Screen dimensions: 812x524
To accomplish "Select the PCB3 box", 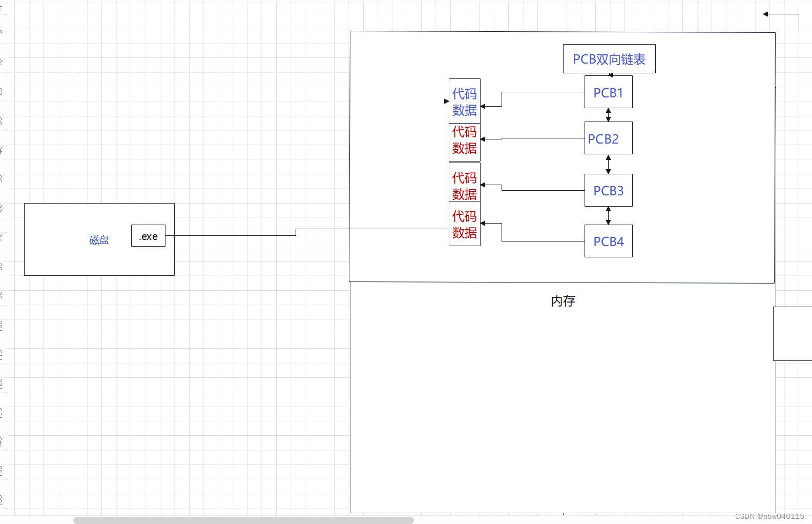I will [609, 190].
